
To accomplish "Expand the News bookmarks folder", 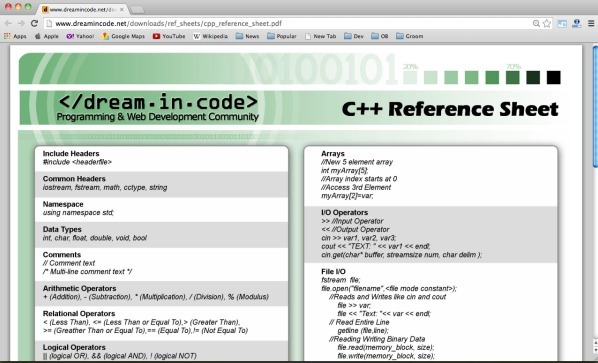I will pyautogui.click(x=247, y=36).
